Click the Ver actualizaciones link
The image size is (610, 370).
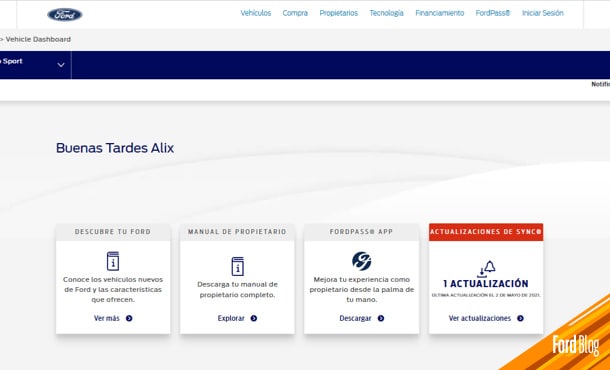(480, 318)
